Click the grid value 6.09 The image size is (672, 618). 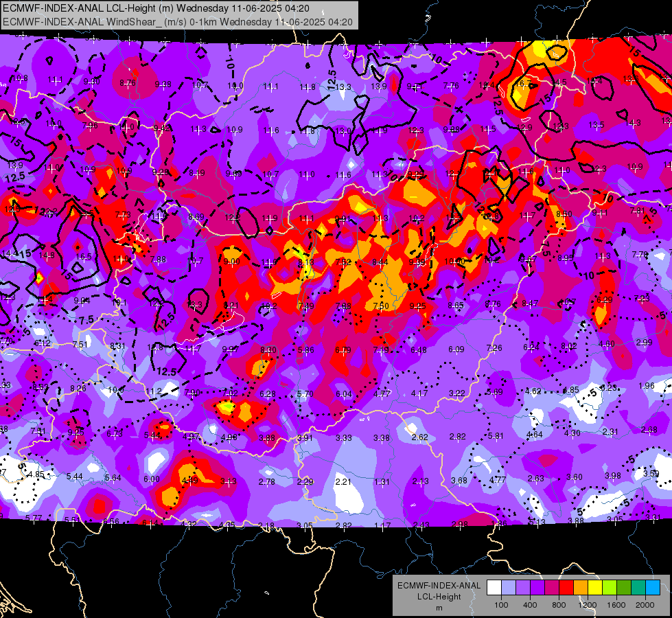456,349
